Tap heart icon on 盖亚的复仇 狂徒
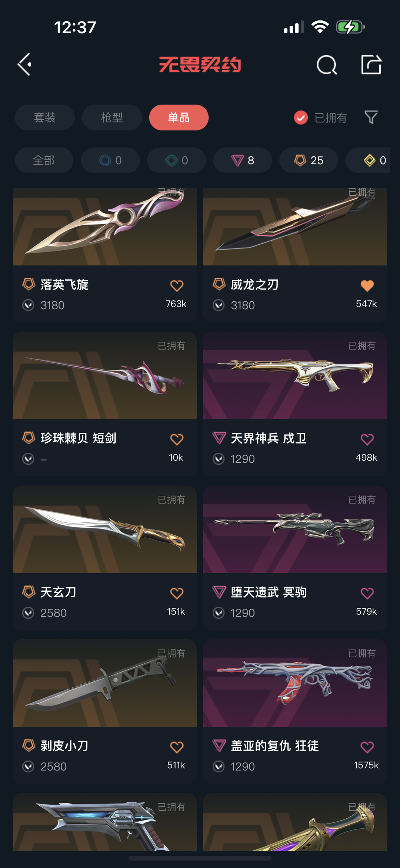 [x=367, y=747]
